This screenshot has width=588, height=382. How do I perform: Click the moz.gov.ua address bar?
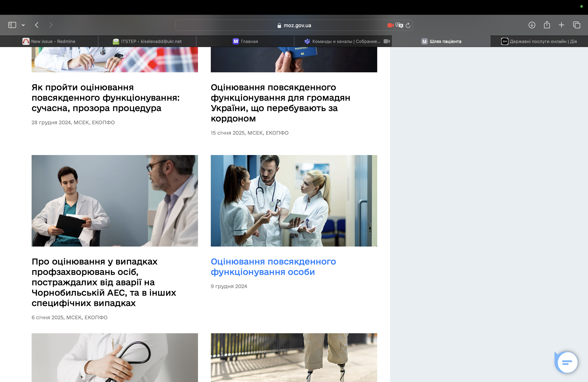point(294,25)
